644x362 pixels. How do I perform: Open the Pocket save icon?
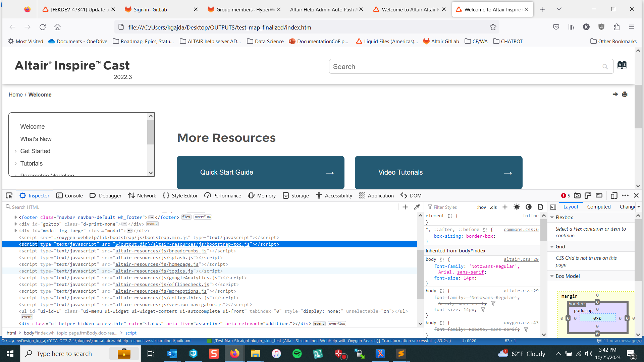coord(556,27)
